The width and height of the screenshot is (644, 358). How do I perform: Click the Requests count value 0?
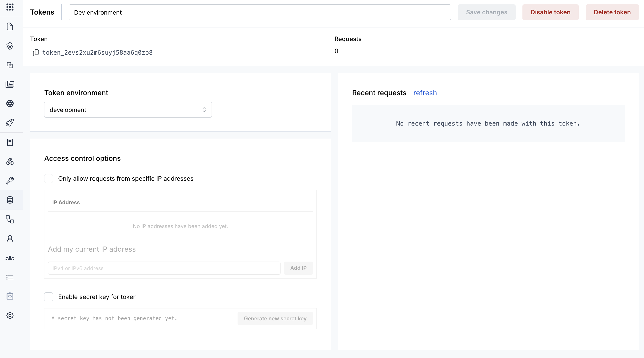click(336, 51)
